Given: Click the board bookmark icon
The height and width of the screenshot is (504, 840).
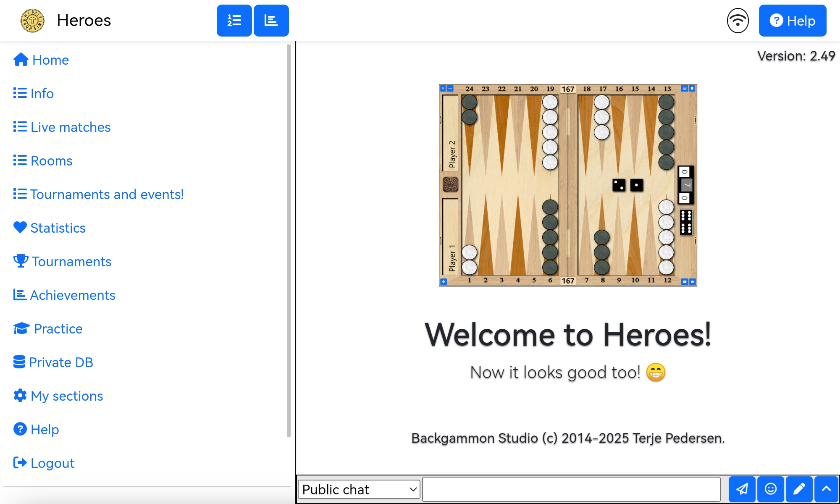Looking at the screenshot, I should (692, 89).
